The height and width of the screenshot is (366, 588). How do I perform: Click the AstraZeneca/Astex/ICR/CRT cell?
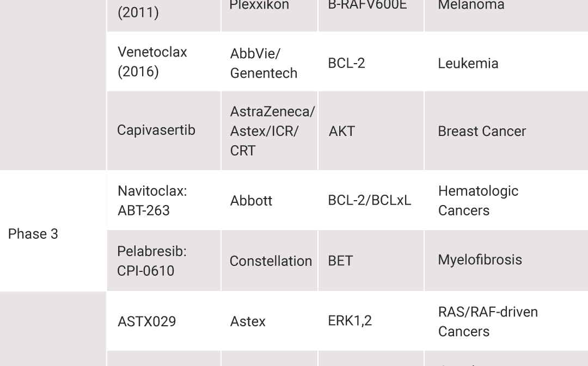pyautogui.click(x=269, y=131)
